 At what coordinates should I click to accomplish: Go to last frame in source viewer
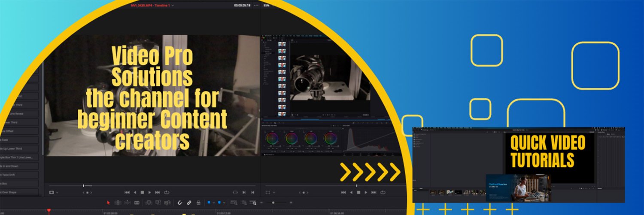click(158, 192)
